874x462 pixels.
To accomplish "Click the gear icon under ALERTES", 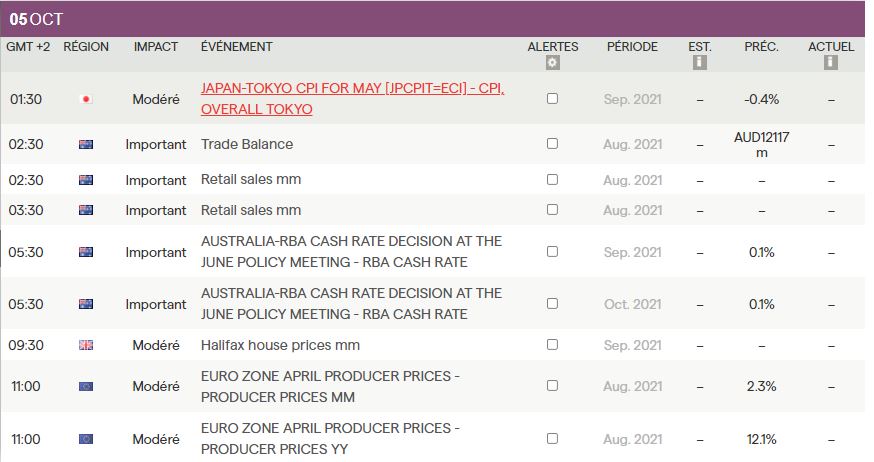I will [x=553, y=63].
